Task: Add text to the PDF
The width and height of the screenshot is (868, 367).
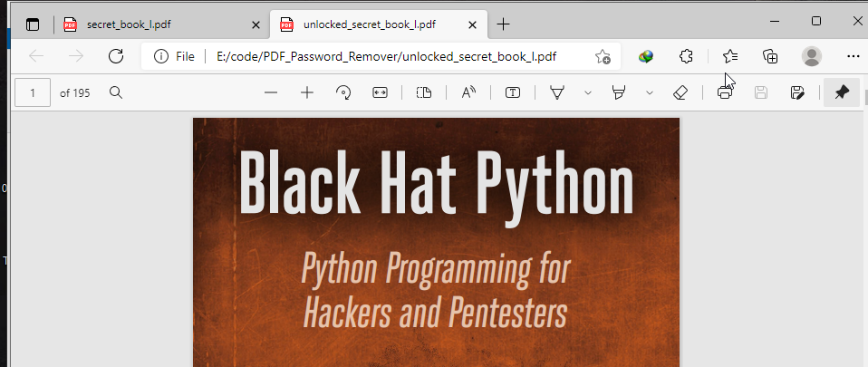Action: click(x=513, y=92)
